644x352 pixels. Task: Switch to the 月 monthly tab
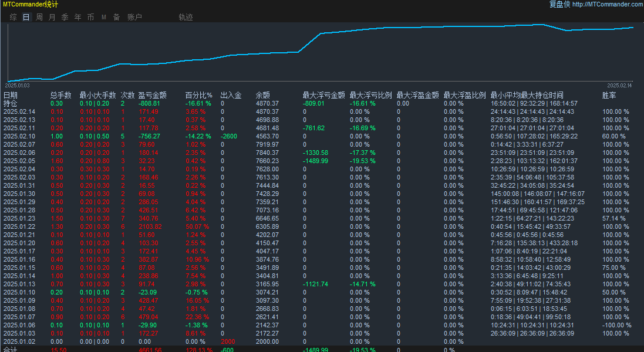(52, 17)
